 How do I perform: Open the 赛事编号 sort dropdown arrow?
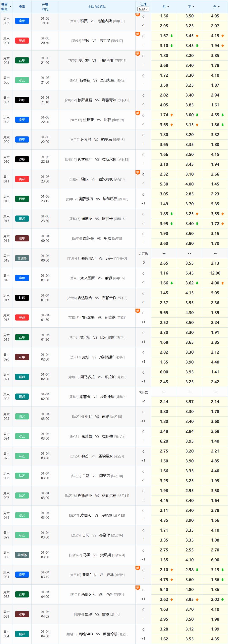point(11,7)
